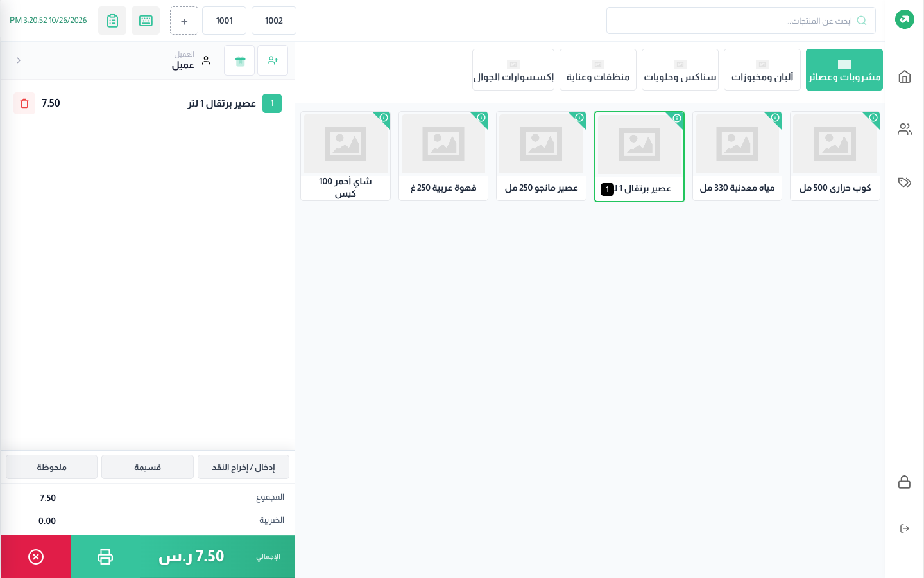Click the product search field
Viewport: 924px width, 578px height.
pyautogui.click(x=741, y=21)
